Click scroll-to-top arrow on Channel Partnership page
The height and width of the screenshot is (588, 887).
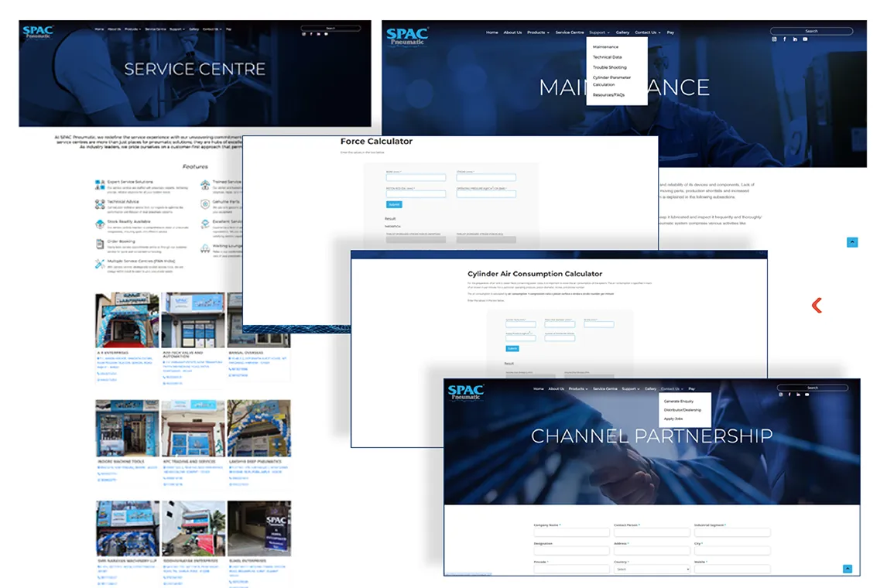point(848,569)
